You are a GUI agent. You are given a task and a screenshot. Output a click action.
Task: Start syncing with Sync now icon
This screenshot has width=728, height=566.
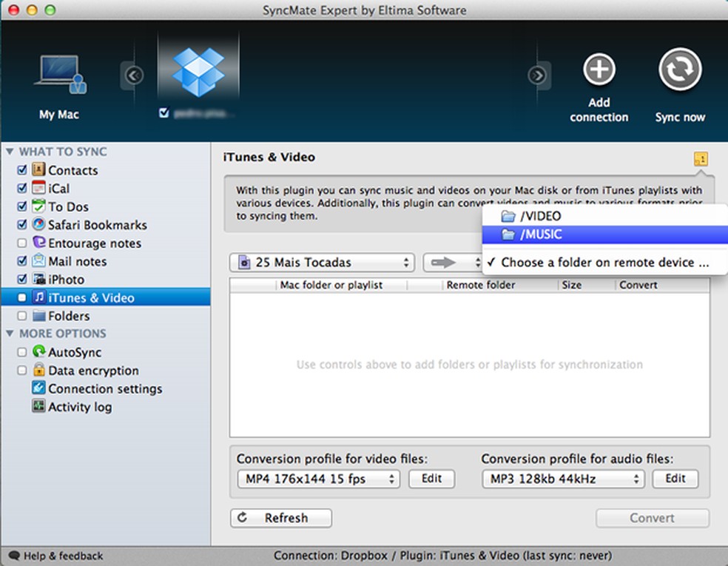(x=680, y=70)
